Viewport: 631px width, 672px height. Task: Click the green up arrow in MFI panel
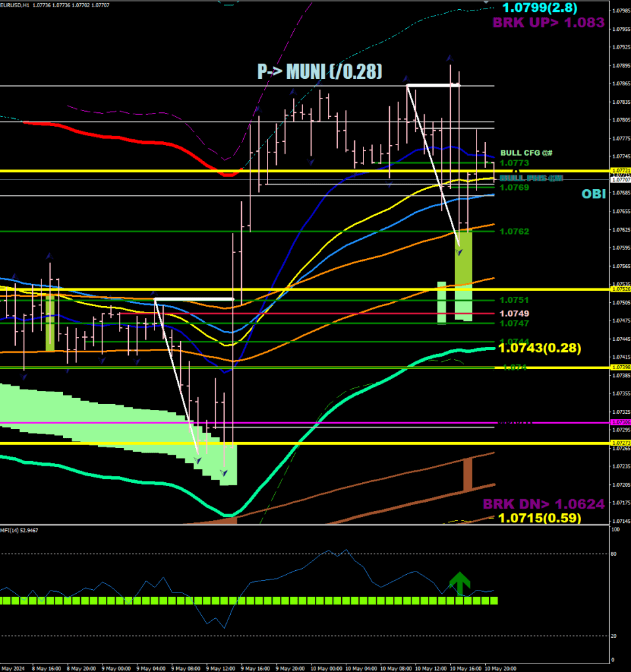click(x=460, y=583)
